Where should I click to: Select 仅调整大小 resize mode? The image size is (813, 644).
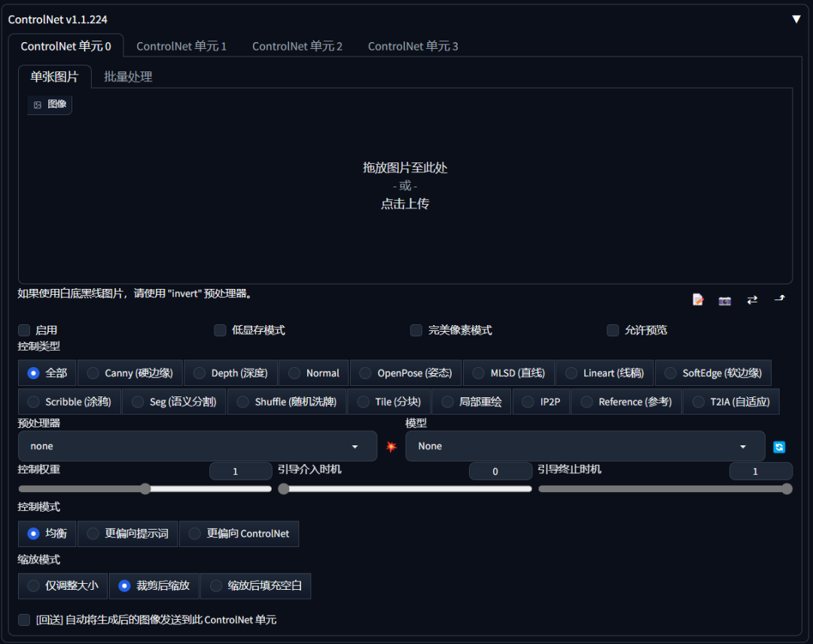[62, 586]
